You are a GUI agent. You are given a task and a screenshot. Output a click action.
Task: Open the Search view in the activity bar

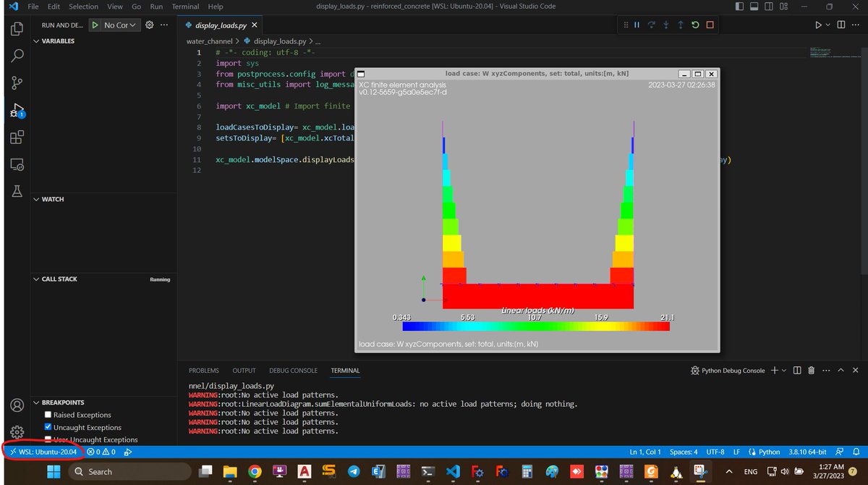pos(17,56)
